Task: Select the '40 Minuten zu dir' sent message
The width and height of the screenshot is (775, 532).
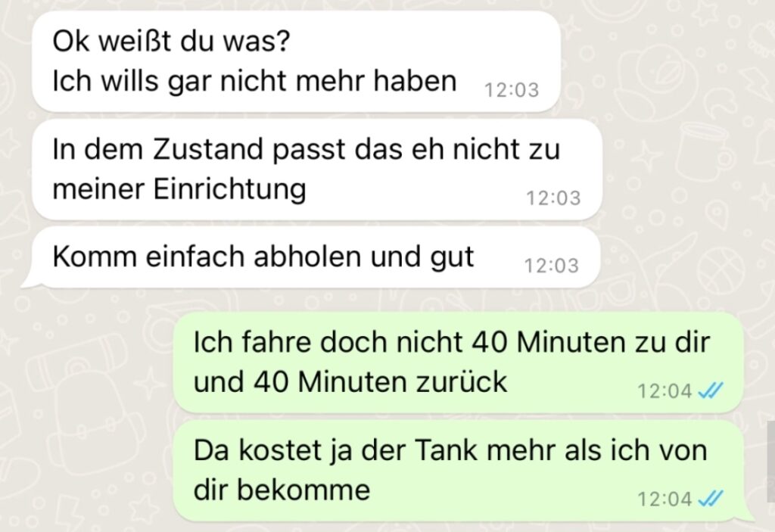Action: [x=459, y=362]
